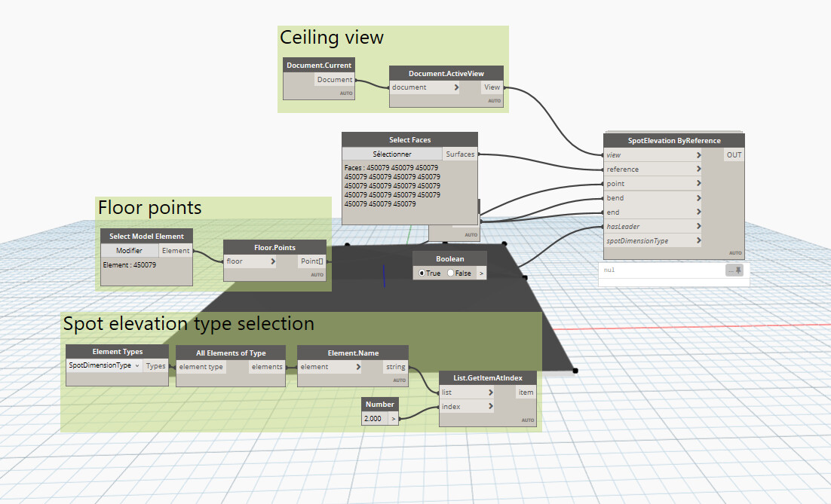Screen dimensions: 831x504
Task: Click the view input port chevron
Action: (698, 155)
